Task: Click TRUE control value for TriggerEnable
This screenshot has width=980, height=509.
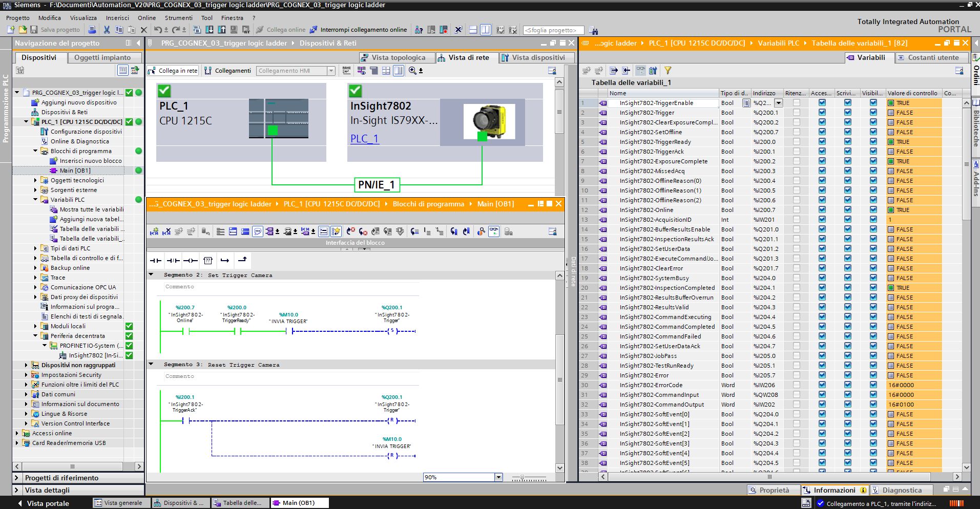Action: coord(914,103)
